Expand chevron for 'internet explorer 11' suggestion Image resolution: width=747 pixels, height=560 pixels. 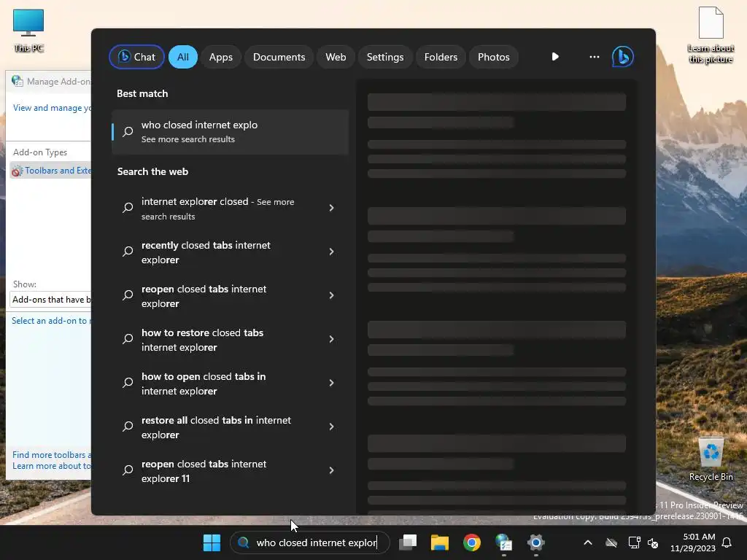tap(332, 470)
